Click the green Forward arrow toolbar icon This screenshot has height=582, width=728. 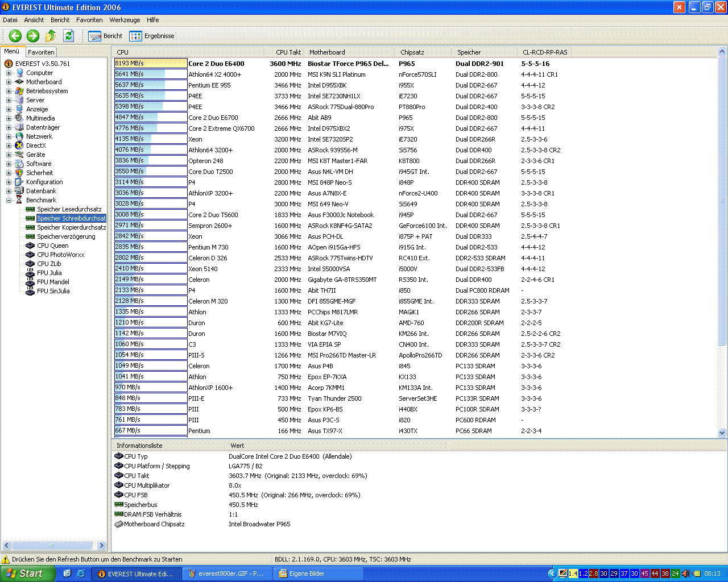33,36
